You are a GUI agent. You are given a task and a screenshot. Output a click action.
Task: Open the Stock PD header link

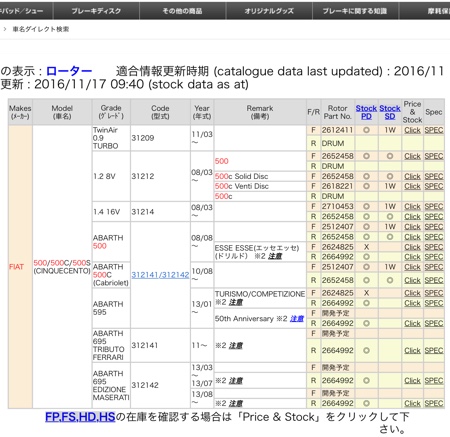pos(366,112)
